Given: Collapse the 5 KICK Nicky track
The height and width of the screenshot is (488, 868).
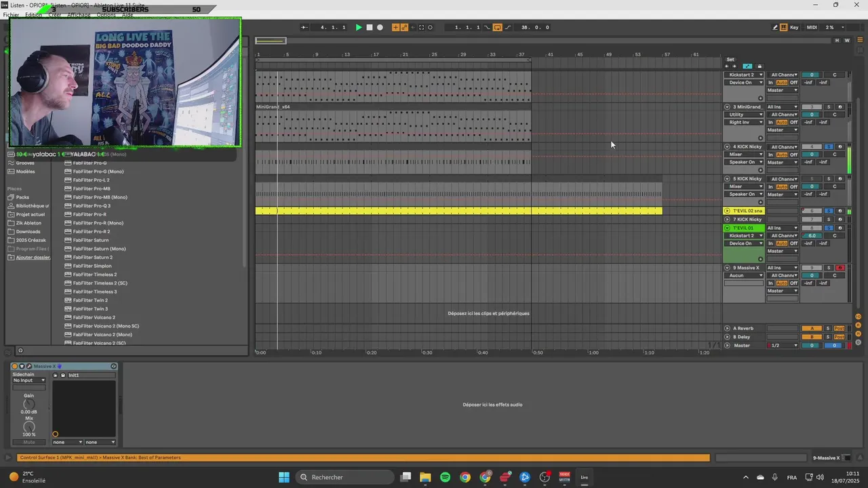Looking at the screenshot, I should pos(727,179).
